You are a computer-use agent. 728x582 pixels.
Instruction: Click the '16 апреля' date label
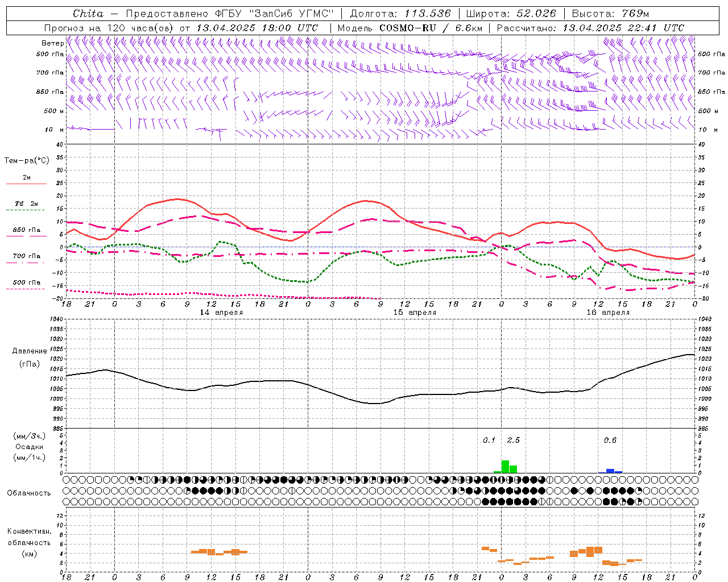608,313
